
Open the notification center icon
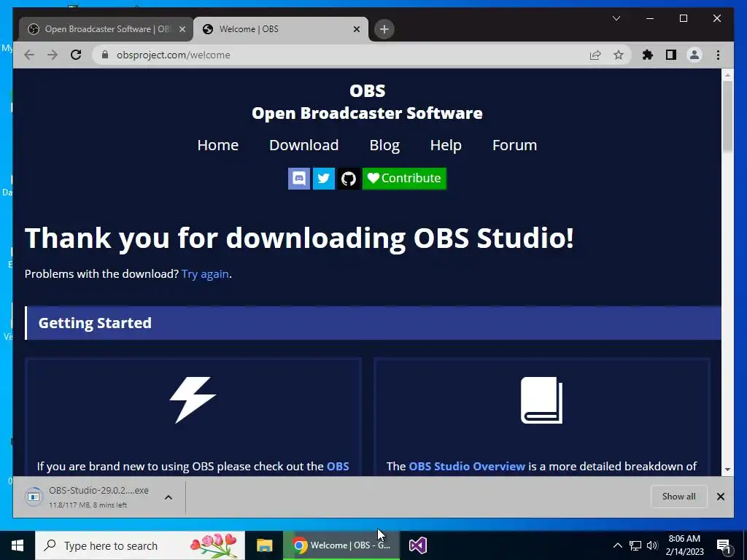point(724,546)
